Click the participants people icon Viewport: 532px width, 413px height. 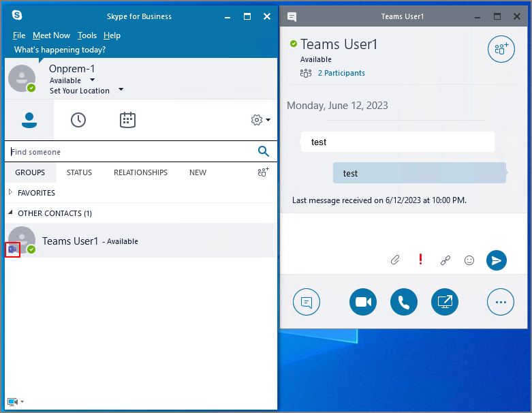click(x=305, y=73)
